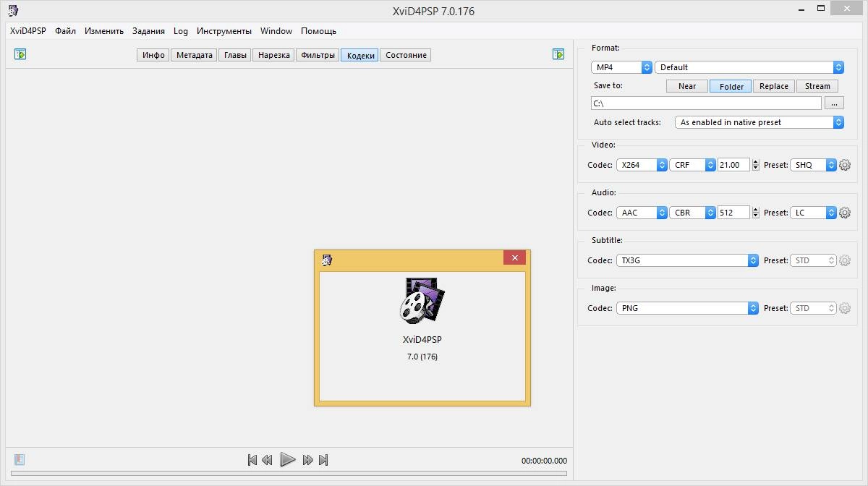The height and width of the screenshot is (486, 868).
Task: Fast forward the video playback
Action: click(308, 460)
